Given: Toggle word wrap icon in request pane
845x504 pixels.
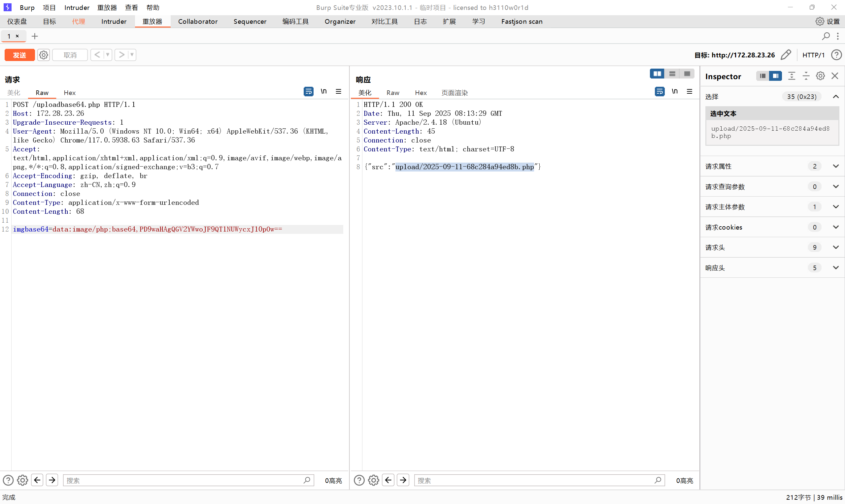Looking at the screenshot, I should (x=308, y=91).
